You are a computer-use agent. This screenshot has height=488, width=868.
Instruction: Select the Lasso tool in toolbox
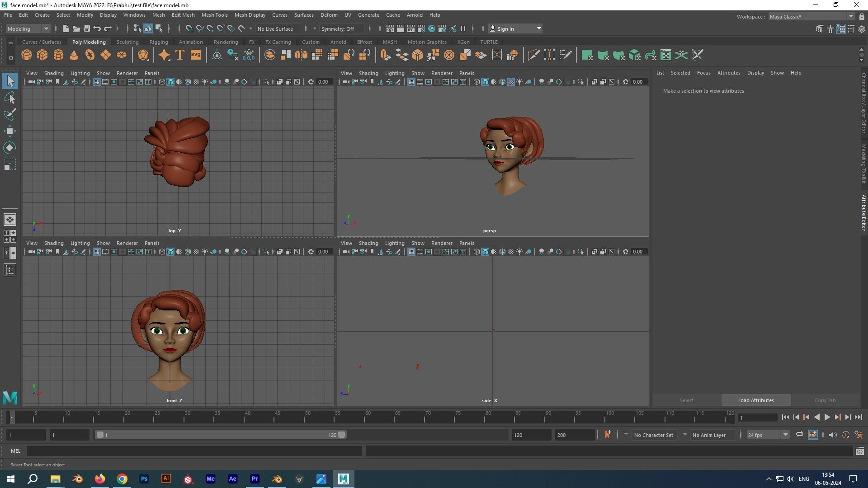(x=10, y=98)
